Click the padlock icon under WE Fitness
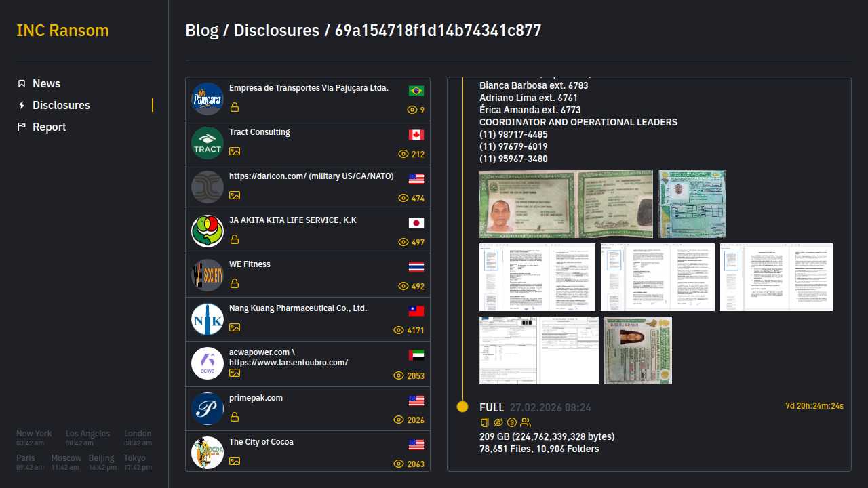 coord(234,283)
